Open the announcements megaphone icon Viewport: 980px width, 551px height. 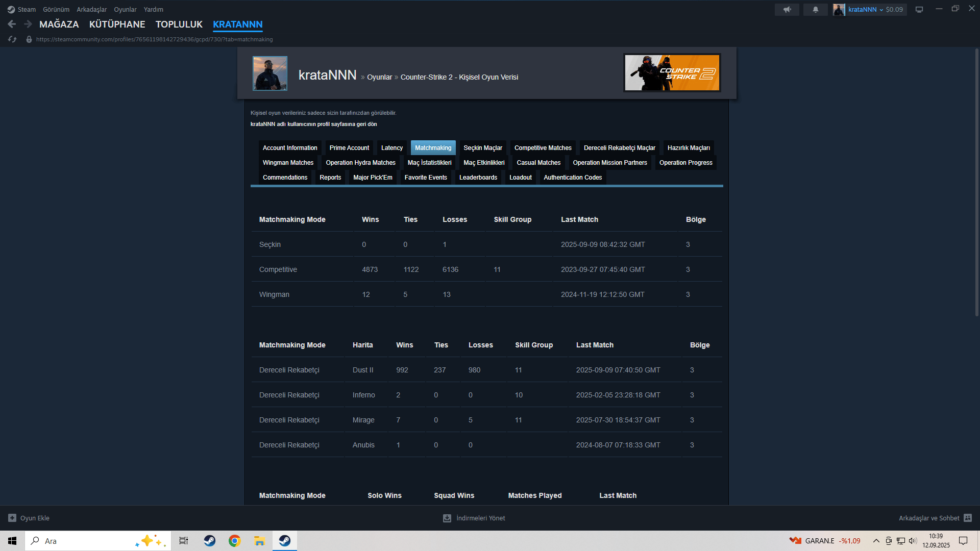pyautogui.click(x=787, y=9)
